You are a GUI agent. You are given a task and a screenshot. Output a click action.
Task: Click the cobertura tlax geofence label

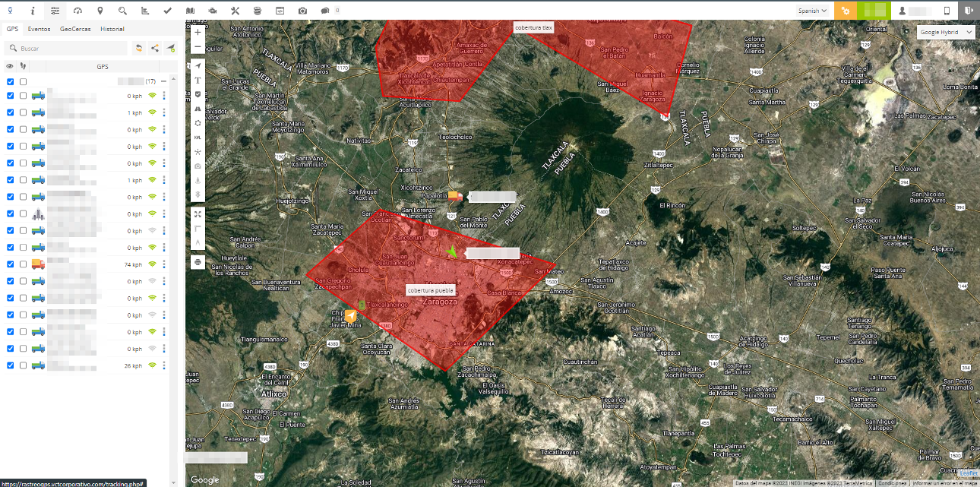[x=534, y=27]
